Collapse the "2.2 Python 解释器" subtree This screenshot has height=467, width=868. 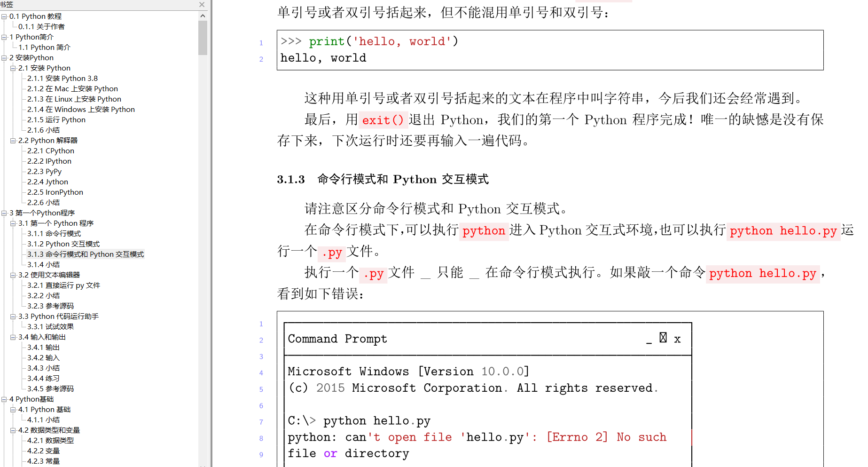(x=13, y=140)
